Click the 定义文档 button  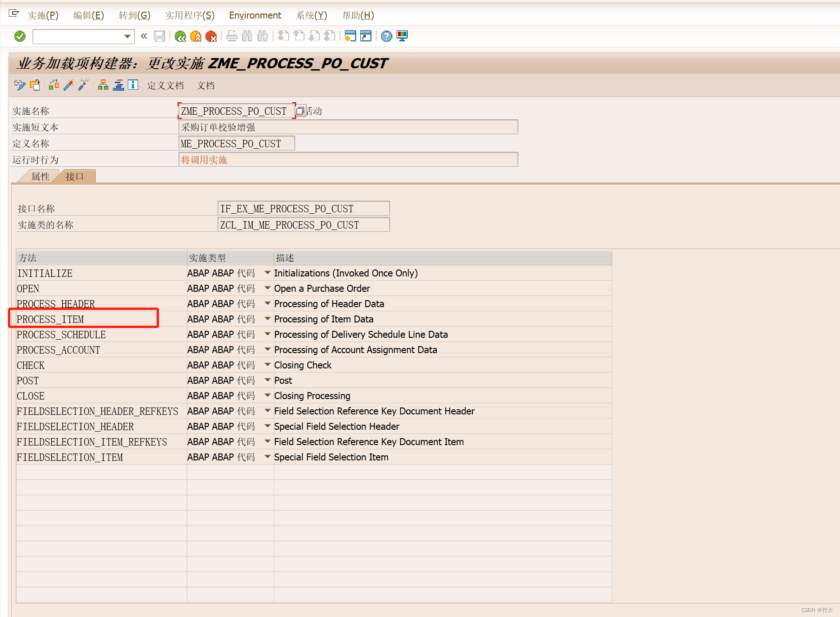(x=165, y=85)
